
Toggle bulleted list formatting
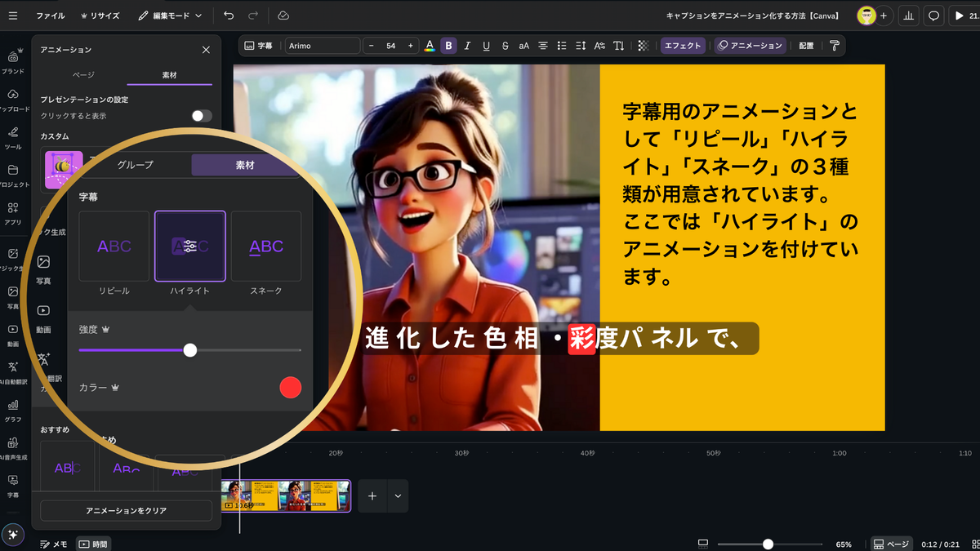click(562, 46)
